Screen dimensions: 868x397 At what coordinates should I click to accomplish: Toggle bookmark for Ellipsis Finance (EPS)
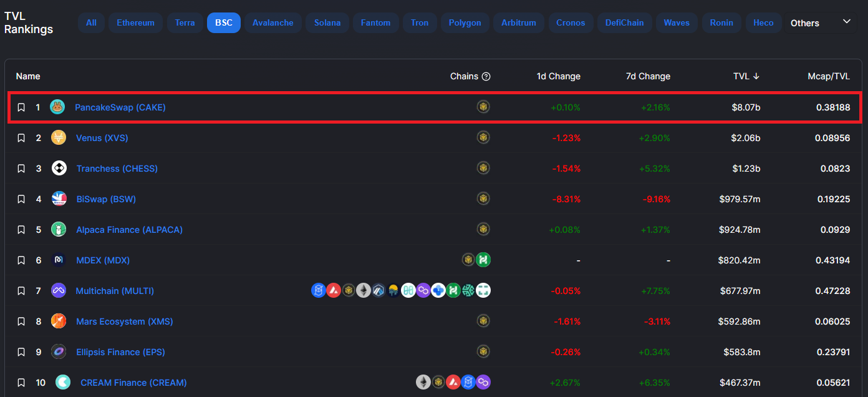coord(21,352)
